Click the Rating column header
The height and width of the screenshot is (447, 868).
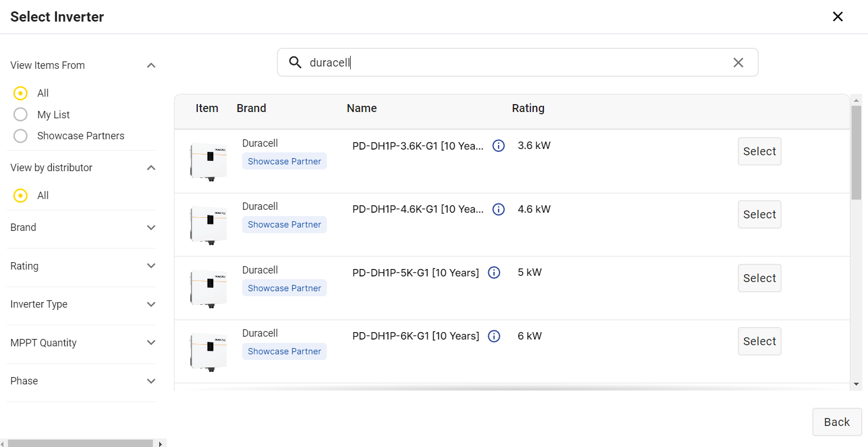pyautogui.click(x=528, y=108)
